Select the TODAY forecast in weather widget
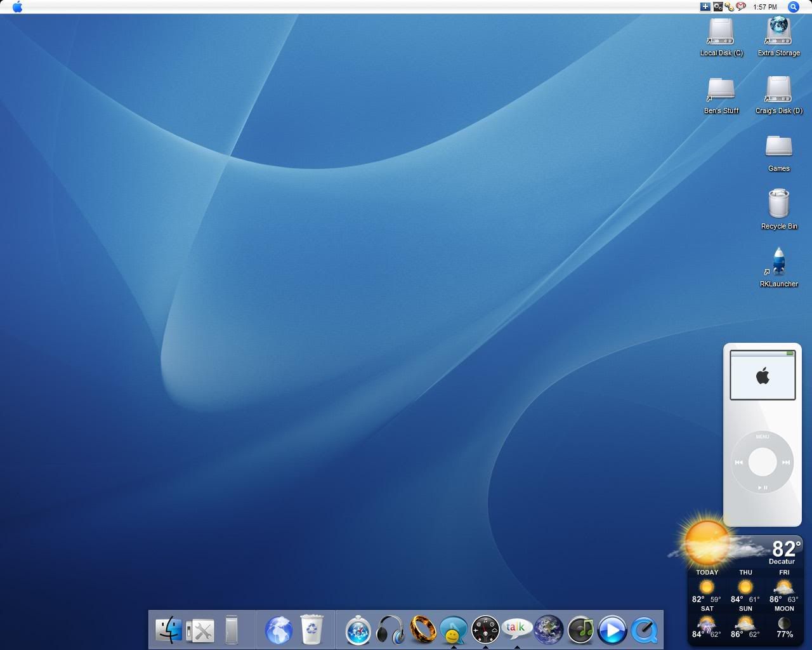 tap(706, 587)
